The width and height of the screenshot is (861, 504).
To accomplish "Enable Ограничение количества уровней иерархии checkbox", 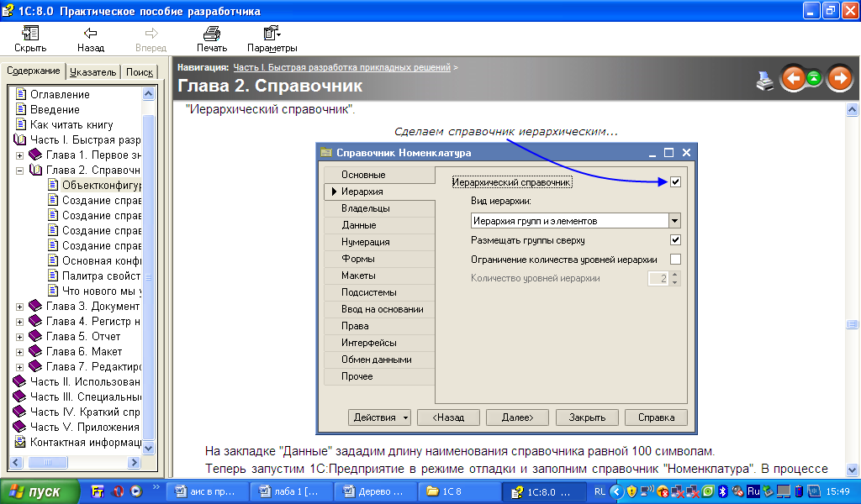I will (675, 260).
